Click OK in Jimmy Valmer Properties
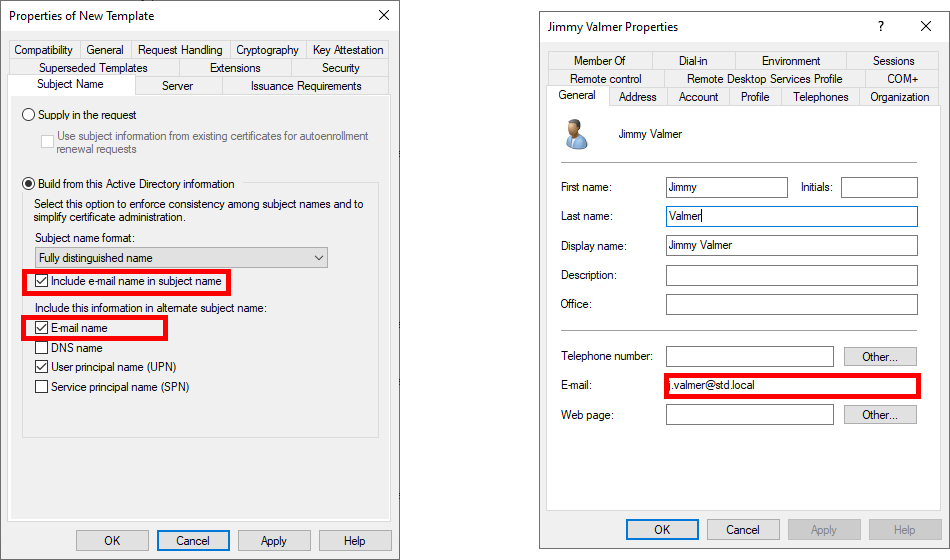 click(662, 530)
